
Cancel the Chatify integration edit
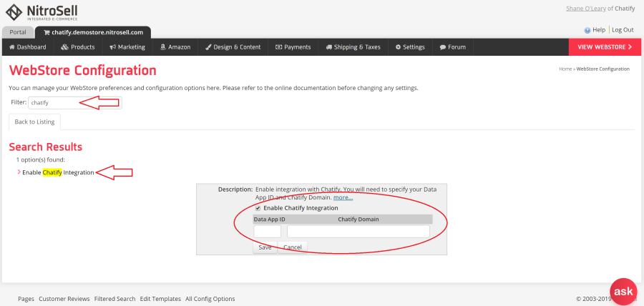pos(293,247)
